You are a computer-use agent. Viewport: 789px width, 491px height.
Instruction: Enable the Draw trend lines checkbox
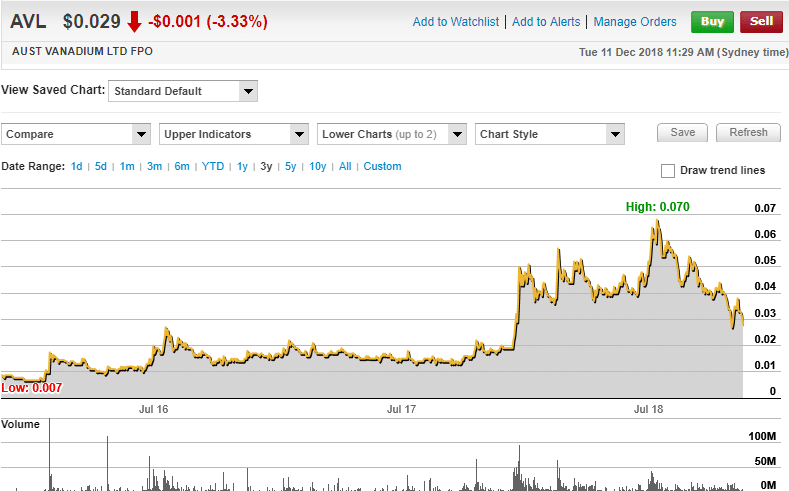click(668, 171)
